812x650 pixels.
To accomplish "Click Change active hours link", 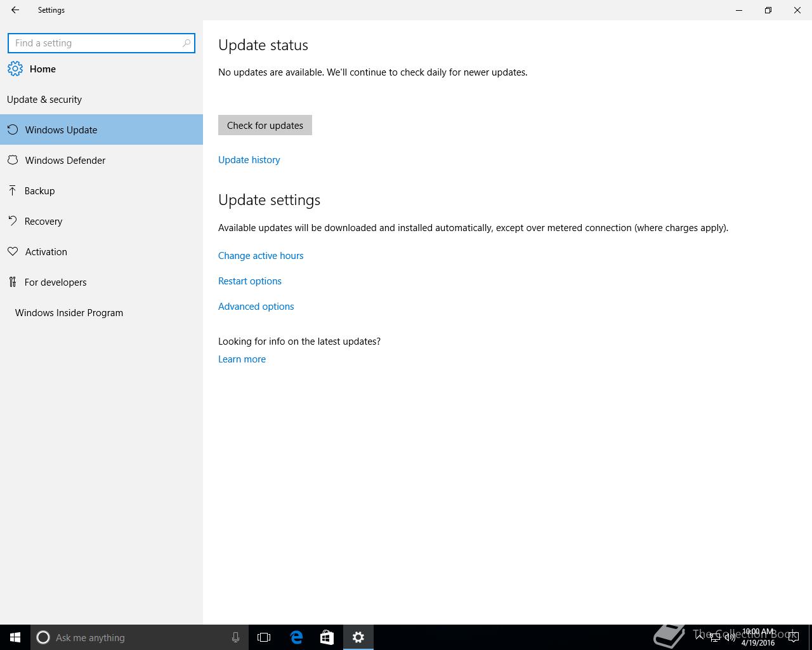I will (261, 256).
